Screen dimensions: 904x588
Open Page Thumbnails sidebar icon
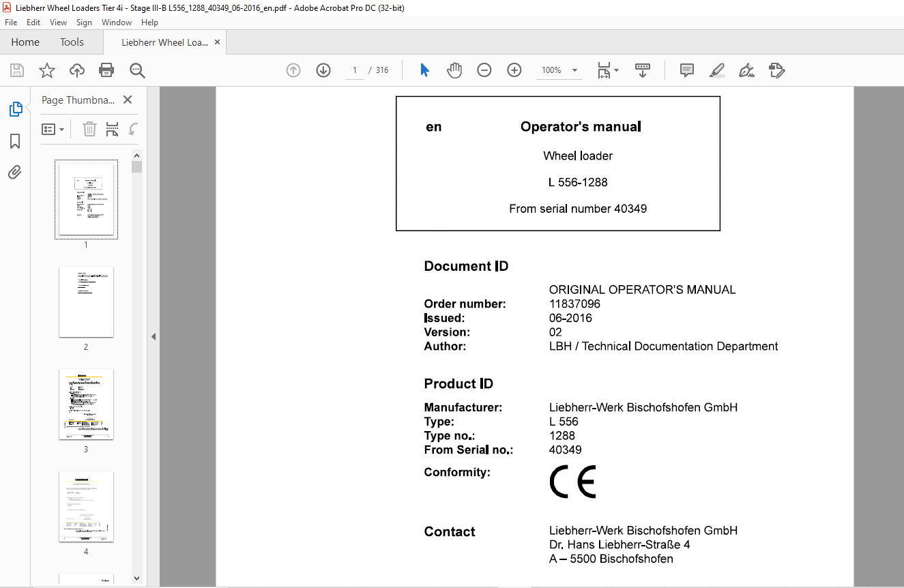click(x=15, y=109)
